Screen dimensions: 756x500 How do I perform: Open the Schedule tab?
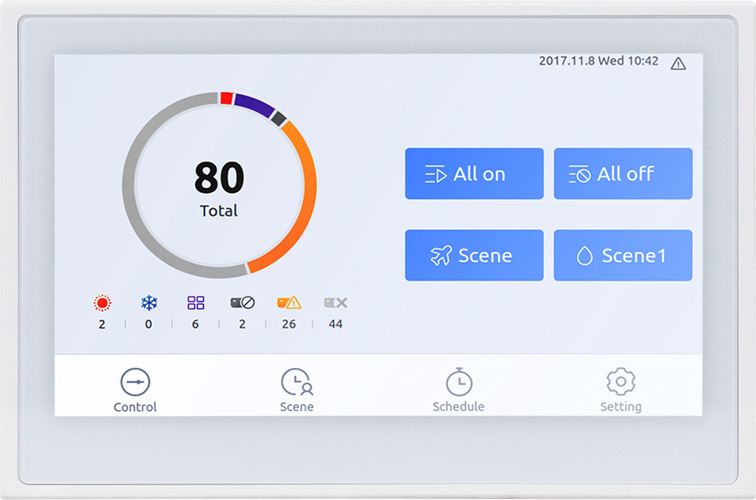(459, 391)
